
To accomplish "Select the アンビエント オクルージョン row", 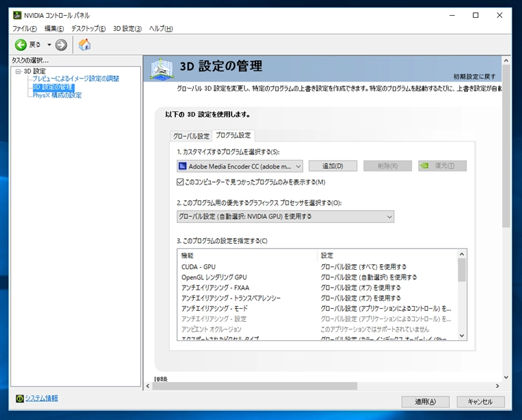I will (x=317, y=329).
